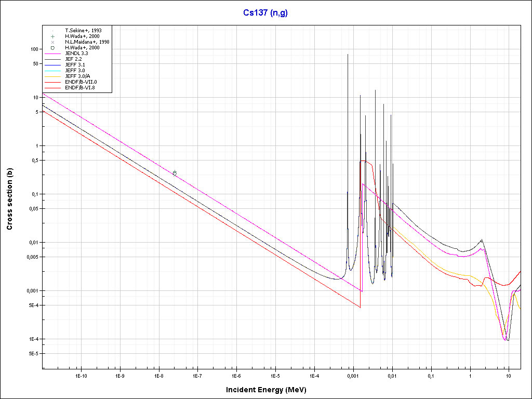Image resolution: width=532 pixels, height=399 pixels.
Task: Click the Cs137 (n,g) chart title
Action: click(x=265, y=13)
